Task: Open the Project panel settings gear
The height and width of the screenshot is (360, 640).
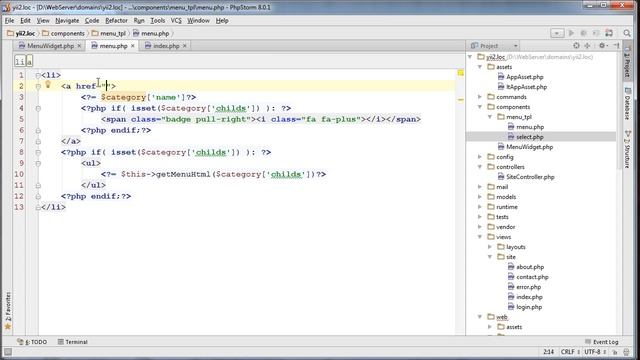Action: pos(602,46)
